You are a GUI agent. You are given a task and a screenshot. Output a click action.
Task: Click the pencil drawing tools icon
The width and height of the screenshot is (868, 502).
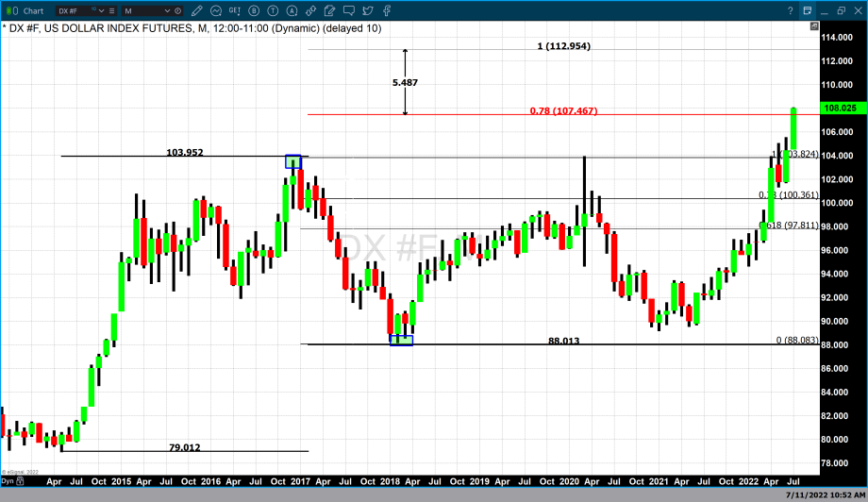[198, 10]
